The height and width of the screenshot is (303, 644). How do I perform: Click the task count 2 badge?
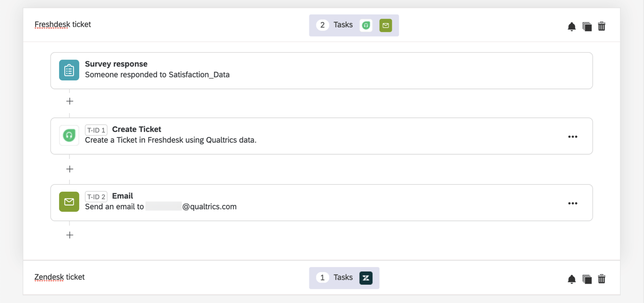[322, 25]
